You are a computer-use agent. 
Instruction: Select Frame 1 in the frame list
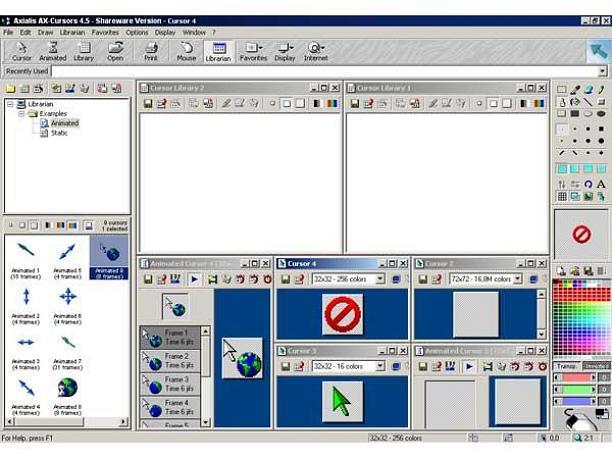click(x=170, y=338)
